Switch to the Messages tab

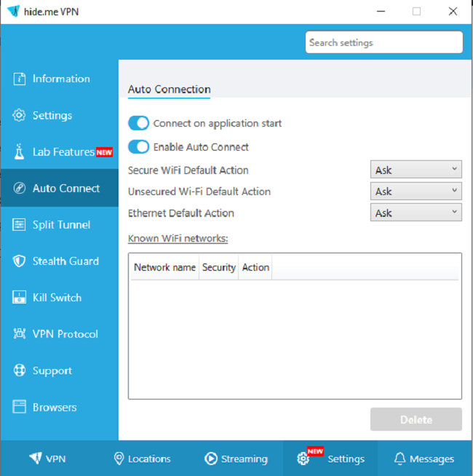coord(424,459)
